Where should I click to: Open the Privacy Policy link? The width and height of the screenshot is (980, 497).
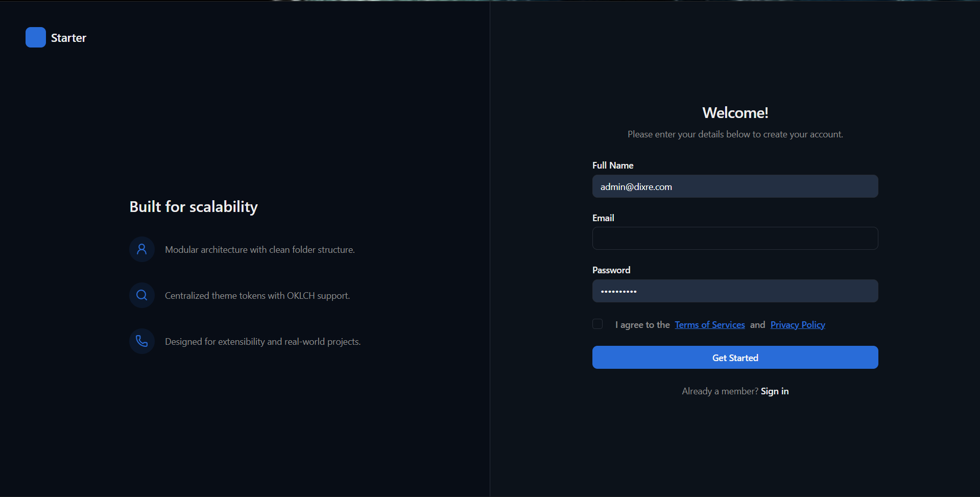pyautogui.click(x=797, y=324)
